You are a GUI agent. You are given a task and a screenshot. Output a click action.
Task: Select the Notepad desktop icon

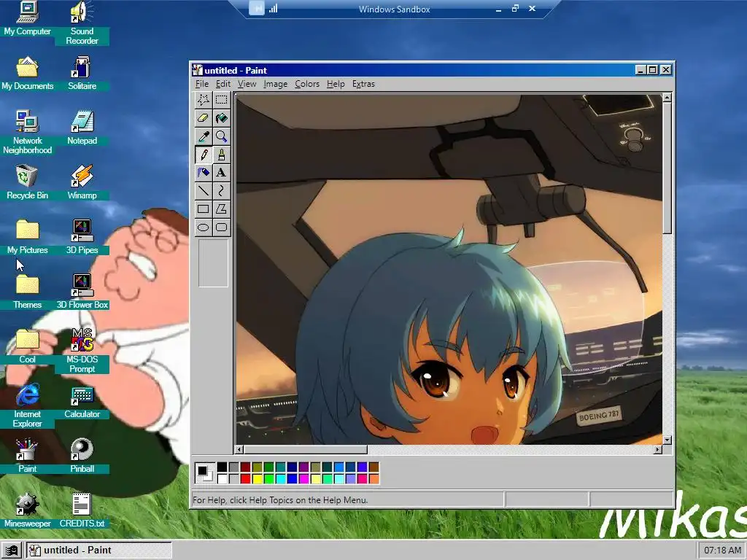pyautogui.click(x=82, y=128)
